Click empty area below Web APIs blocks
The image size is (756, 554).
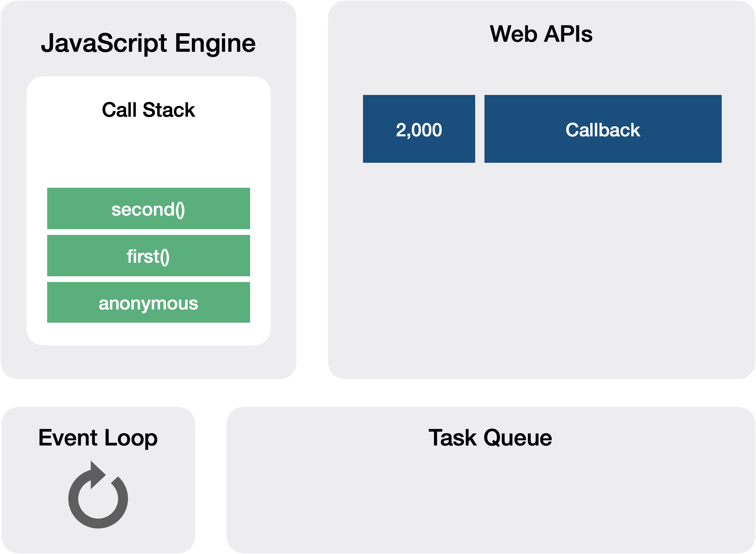541,271
